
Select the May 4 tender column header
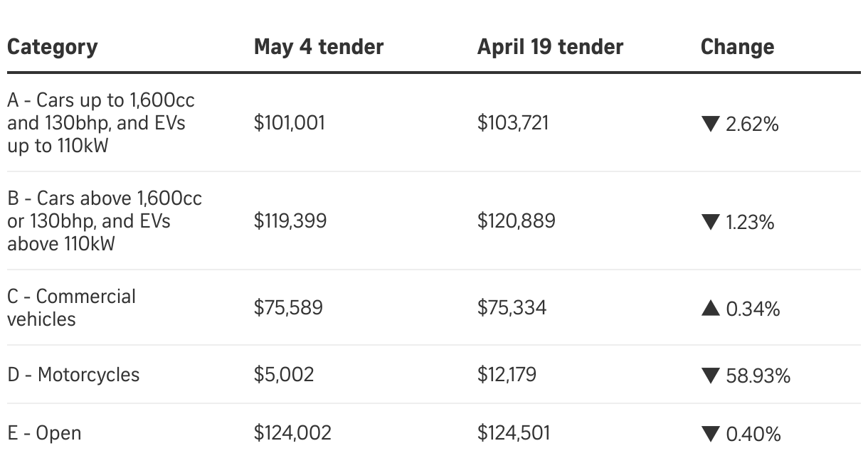tap(319, 47)
